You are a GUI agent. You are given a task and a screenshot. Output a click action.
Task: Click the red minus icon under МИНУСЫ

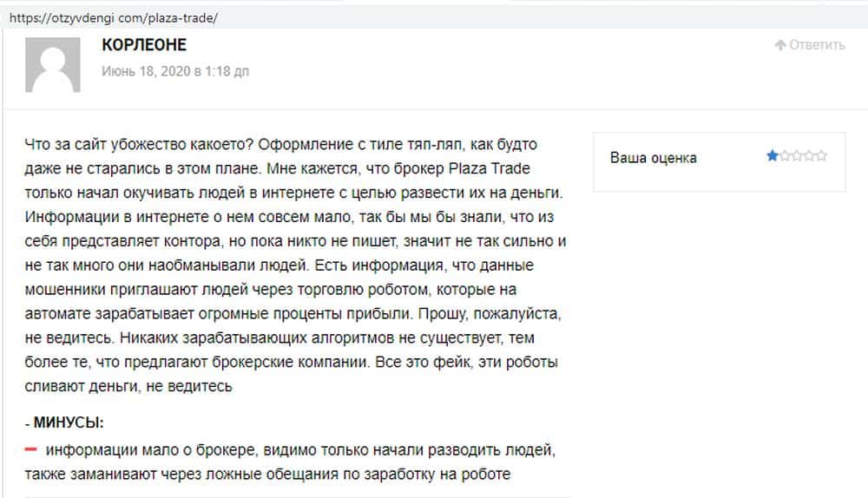click(x=30, y=449)
